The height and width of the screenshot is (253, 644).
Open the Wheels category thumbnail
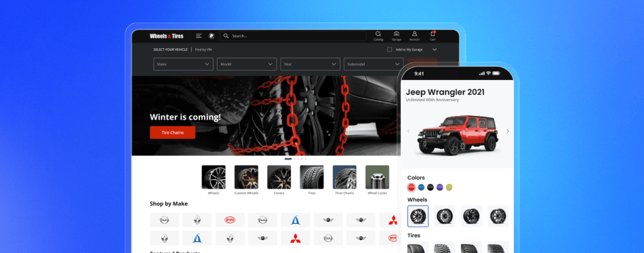[x=214, y=177]
